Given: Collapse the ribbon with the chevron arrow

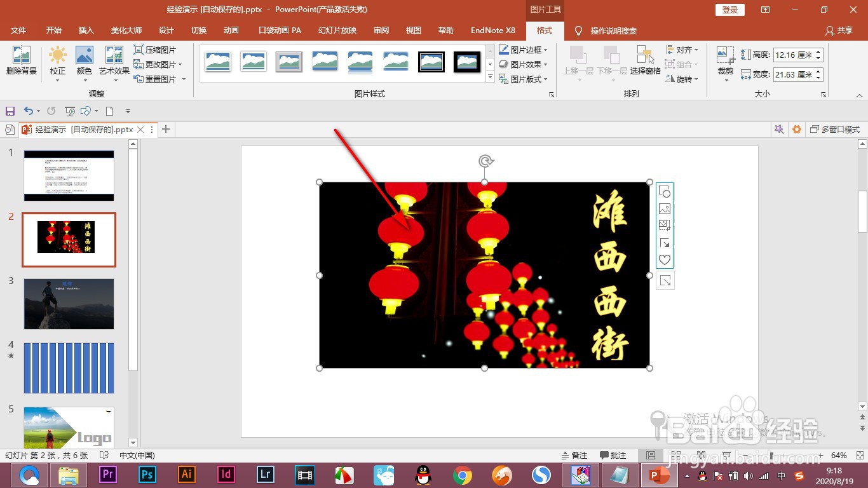Looking at the screenshot, I should (859, 95).
